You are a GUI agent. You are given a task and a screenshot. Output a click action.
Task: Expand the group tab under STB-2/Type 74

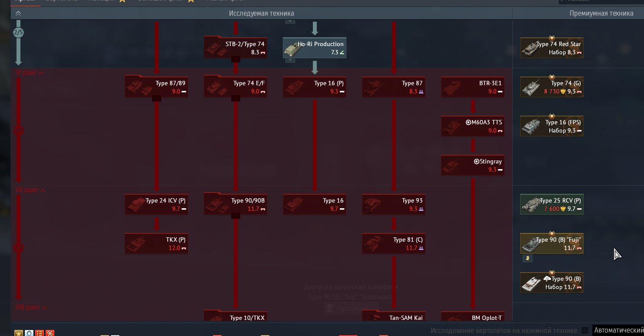pos(236,60)
